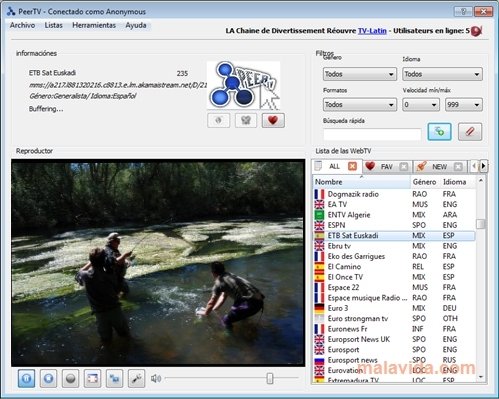
Task: Select ESPN channel
Action: click(x=394, y=225)
